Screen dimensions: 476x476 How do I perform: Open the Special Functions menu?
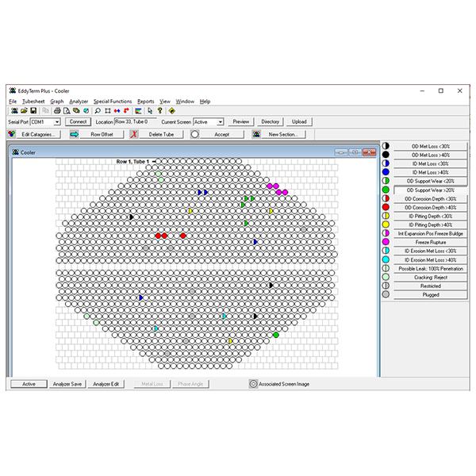[x=113, y=102]
